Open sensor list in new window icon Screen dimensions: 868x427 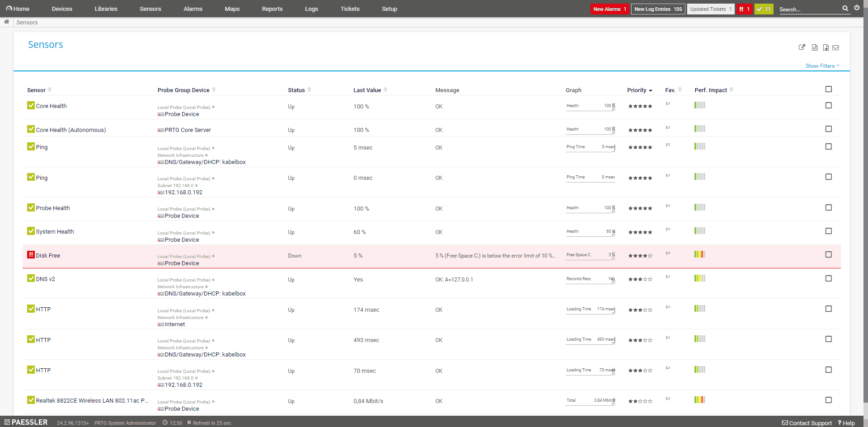click(802, 47)
